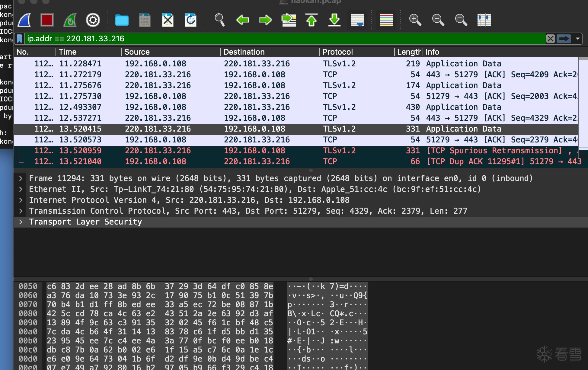Viewport: 588px width, 370px height.
Task: Expand the Transport Layer Security tree
Action: (21, 222)
